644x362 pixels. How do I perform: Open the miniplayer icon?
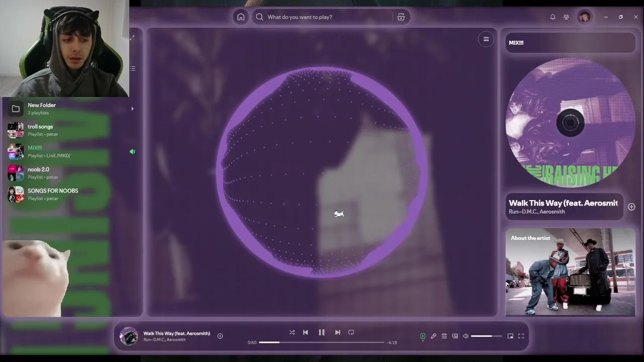coord(510,336)
